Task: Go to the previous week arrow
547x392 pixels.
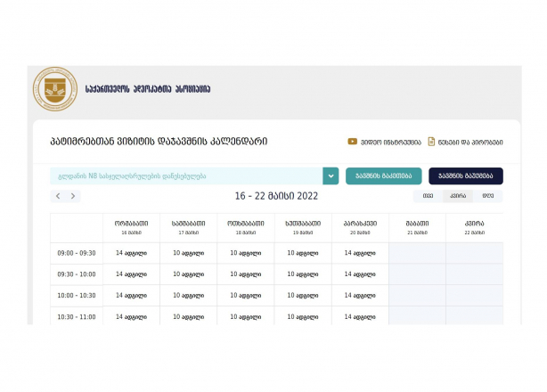Action: point(58,196)
